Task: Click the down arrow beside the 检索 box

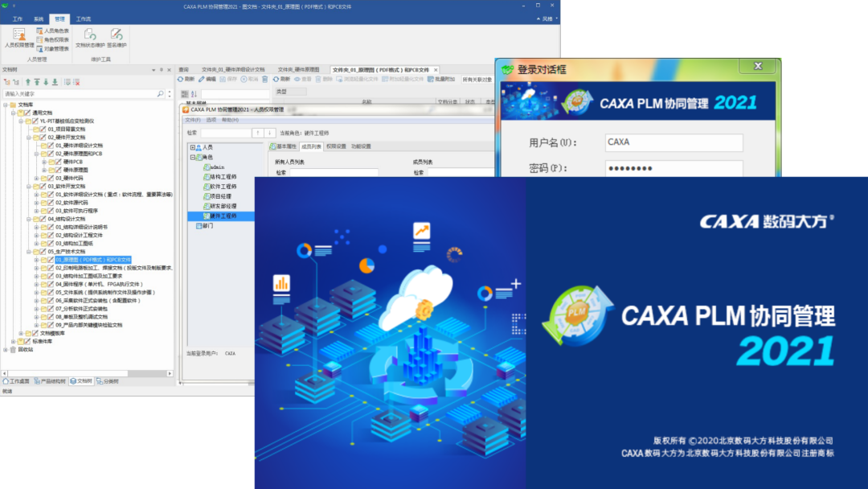Action: 269,133
